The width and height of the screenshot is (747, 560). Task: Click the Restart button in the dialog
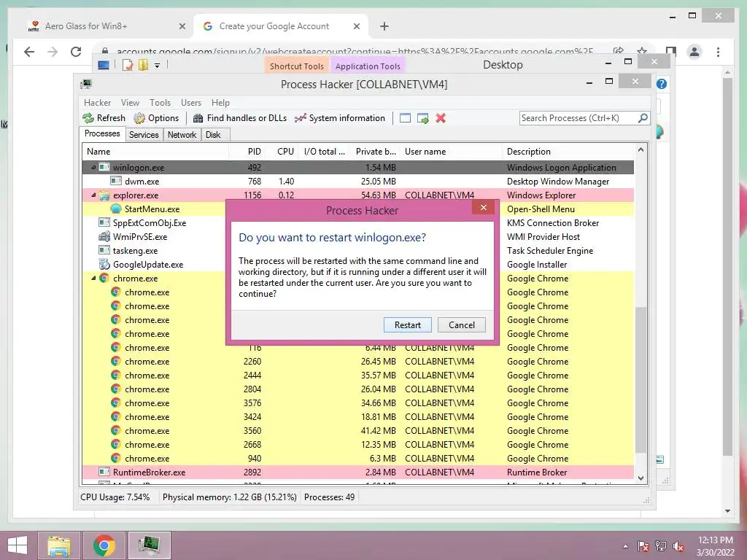[407, 324]
